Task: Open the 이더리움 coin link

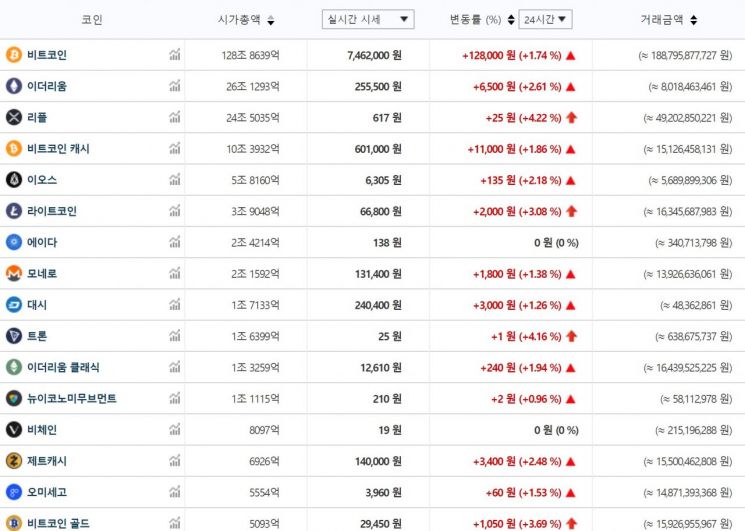Action: 47,86
